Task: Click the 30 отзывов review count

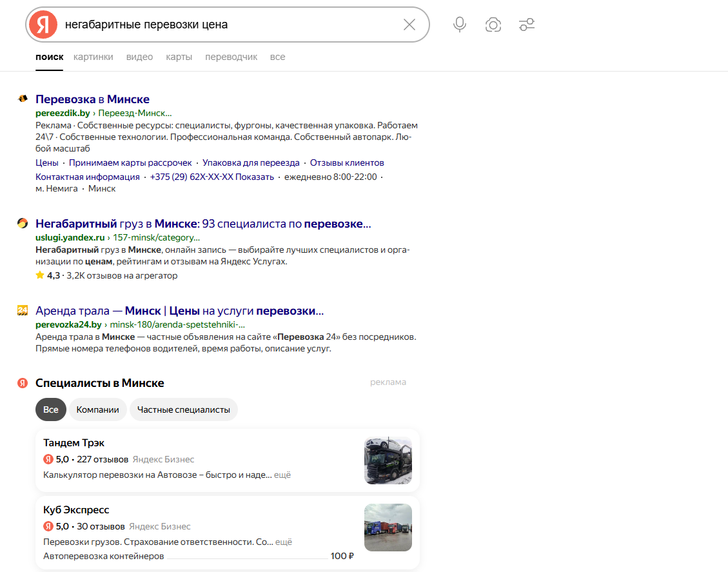Action: (101, 526)
